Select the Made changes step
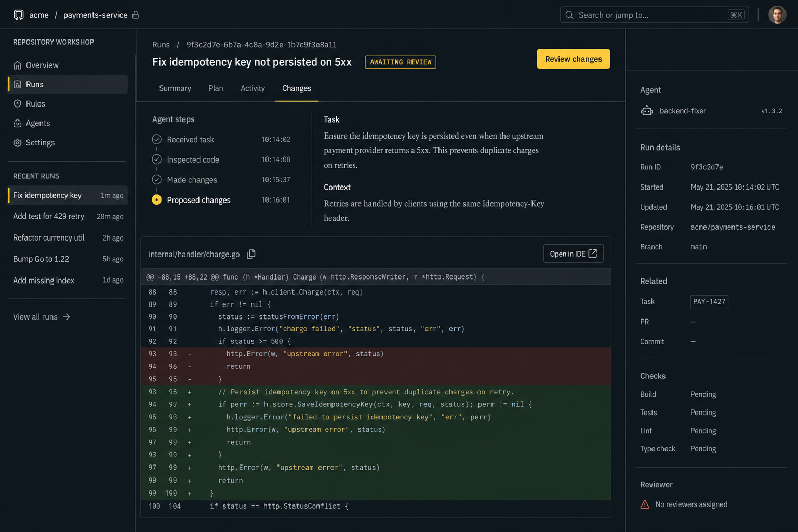 (x=221, y=180)
